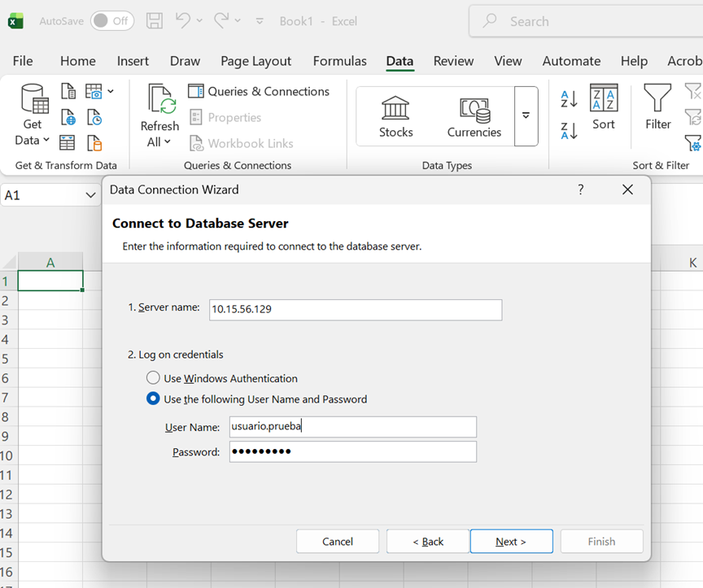Select the Currencies data type

(x=474, y=116)
